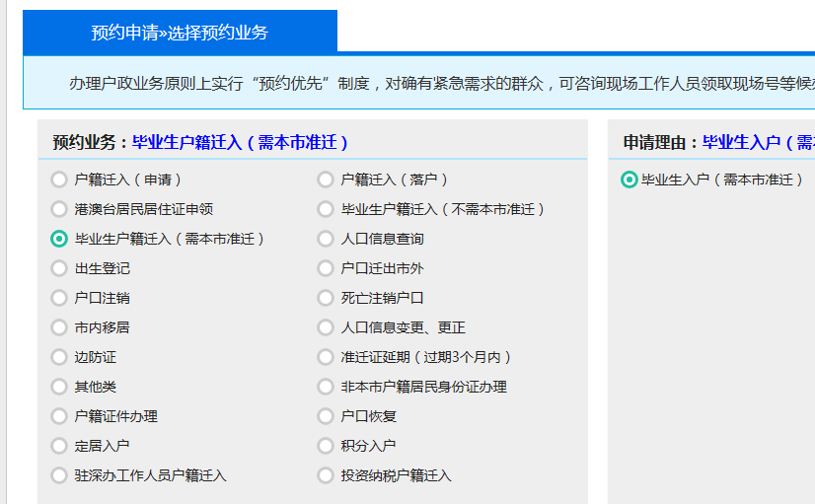This screenshot has height=504, width=815.
Task: Choose 市内移居 option
Action: 59,327
